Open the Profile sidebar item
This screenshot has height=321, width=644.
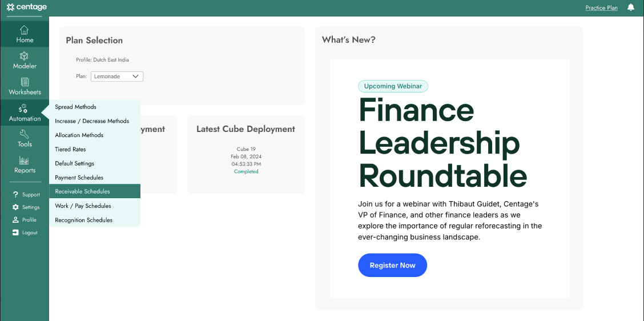pyautogui.click(x=24, y=220)
